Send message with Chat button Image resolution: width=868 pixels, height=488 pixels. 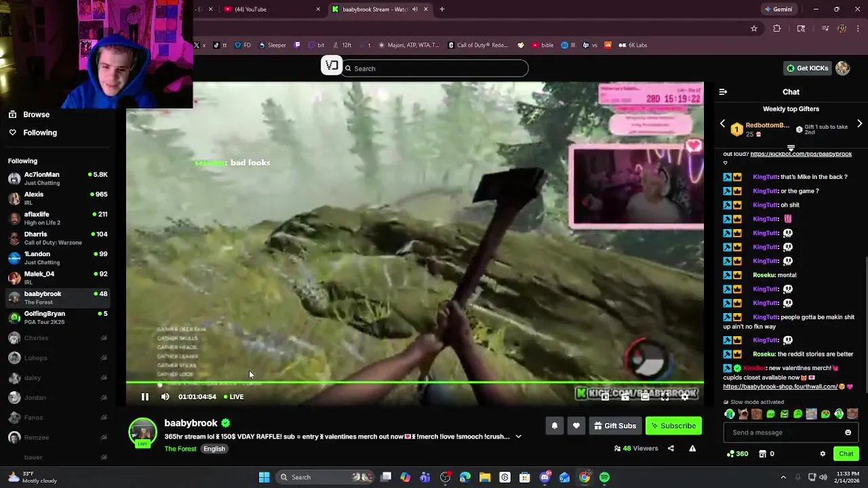coord(846,453)
